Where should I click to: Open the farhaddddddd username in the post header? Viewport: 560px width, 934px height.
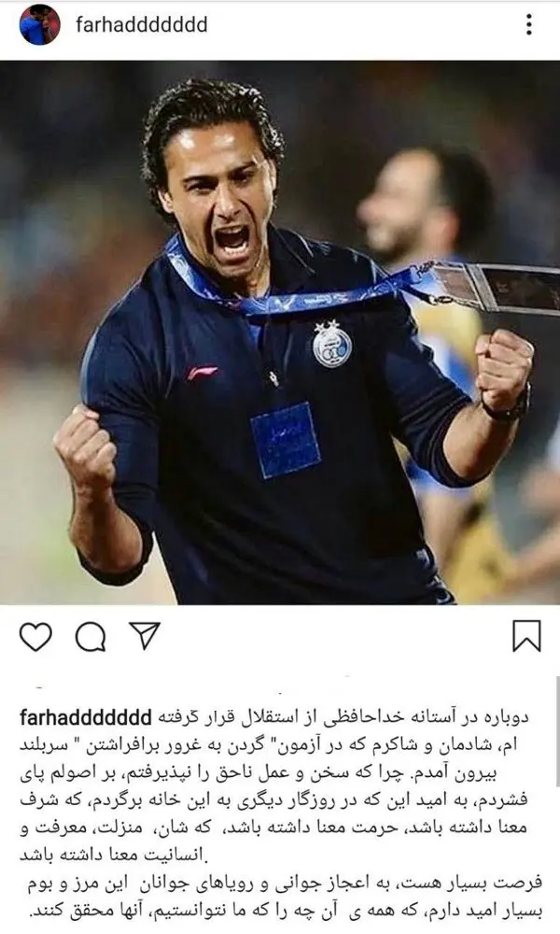[142, 24]
